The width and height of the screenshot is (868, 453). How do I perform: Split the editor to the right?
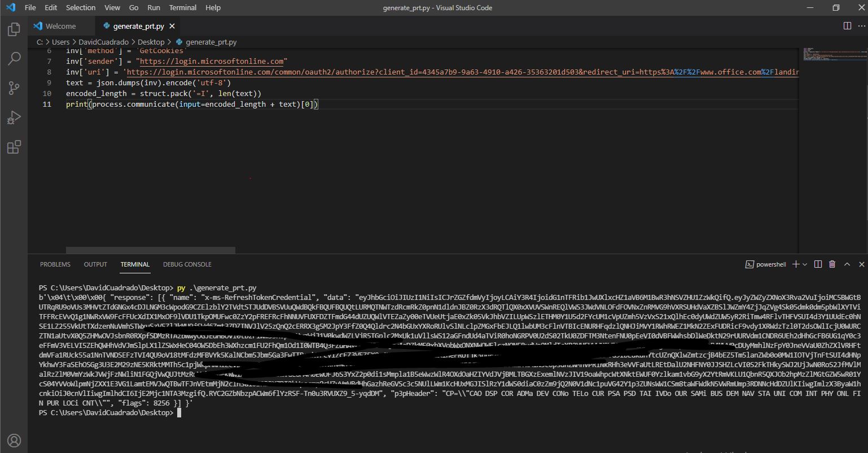pos(847,26)
